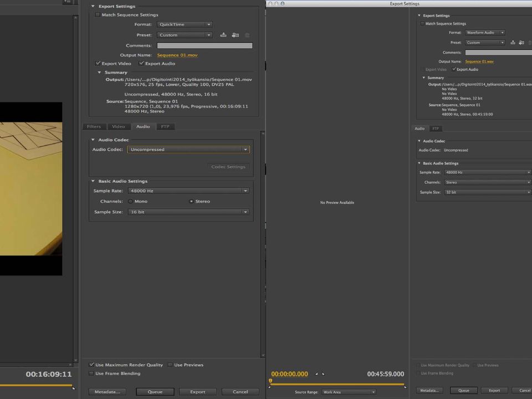This screenshot has height=399, width=532.
Task: Collapse Basic Audio Settings in the Waveform Audio window
Action: [419, 163]
